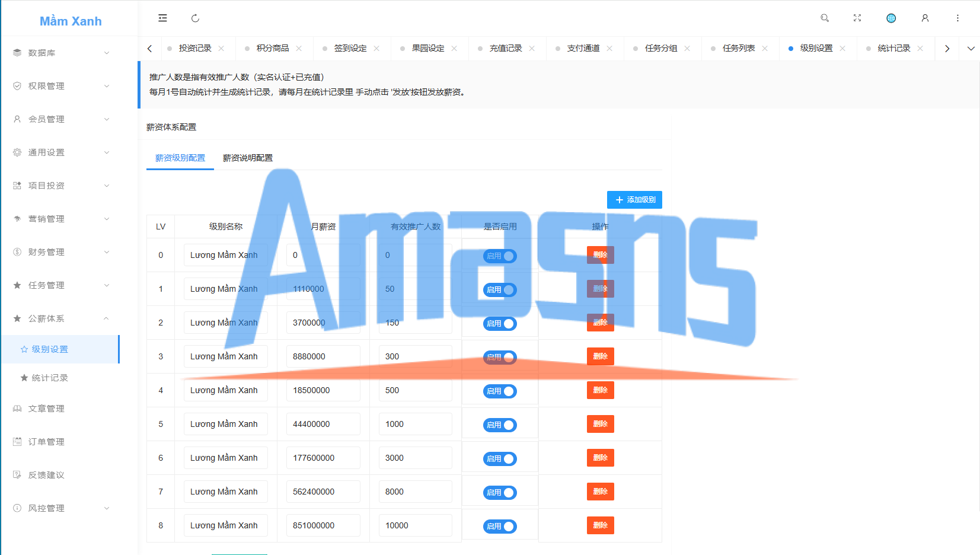Image resolution: width=980 pixels, height=555 pixels.
Task: Click the Mầm Xanh logo link
Action: (x=71, y=21)
